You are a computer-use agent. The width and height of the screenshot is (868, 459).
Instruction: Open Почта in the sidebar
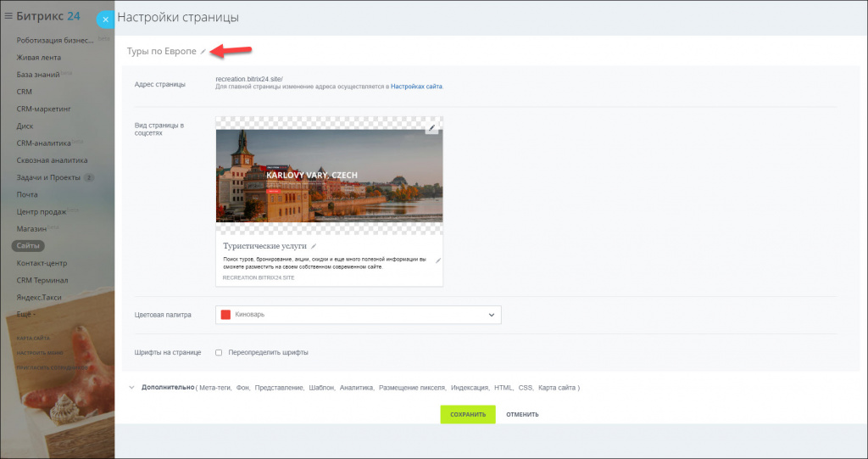click(27, 195)
